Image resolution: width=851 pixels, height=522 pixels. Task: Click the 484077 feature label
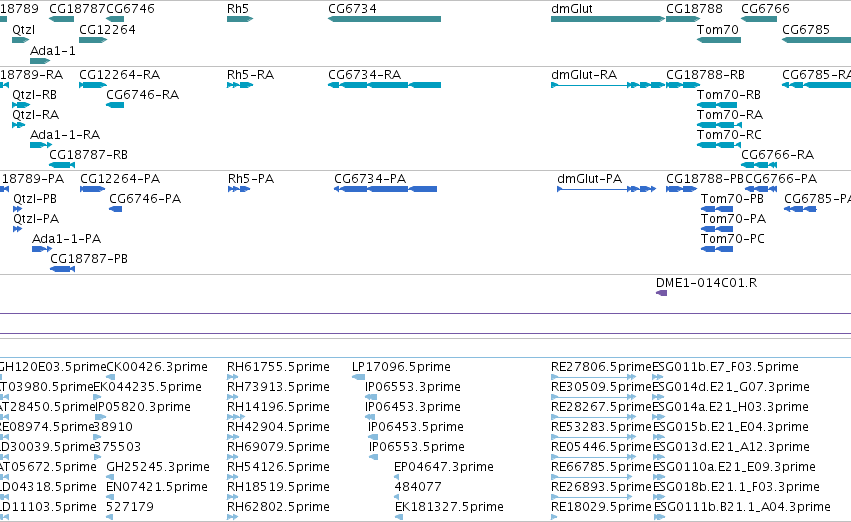[x=417, y=487]
